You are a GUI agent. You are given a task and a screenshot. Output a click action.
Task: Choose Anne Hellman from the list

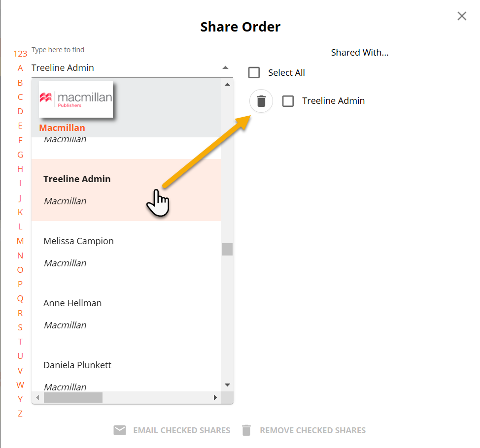tap(127, 314)
